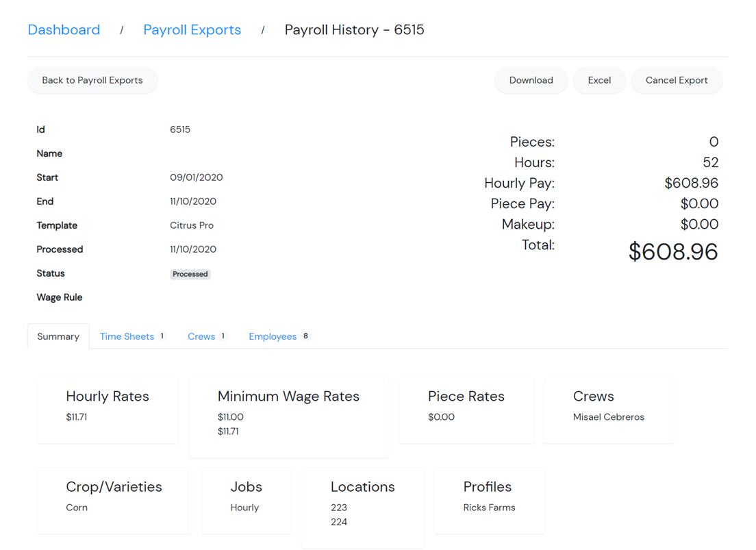The width and height of the screenshot is (756, 550).
Task: Click the Hourly Rates card heading
Action: [108, 396]
